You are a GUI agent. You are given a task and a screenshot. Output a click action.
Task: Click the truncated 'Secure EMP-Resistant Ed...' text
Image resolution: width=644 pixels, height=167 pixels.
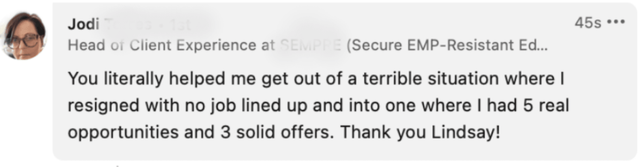click(x=447, y=45)
